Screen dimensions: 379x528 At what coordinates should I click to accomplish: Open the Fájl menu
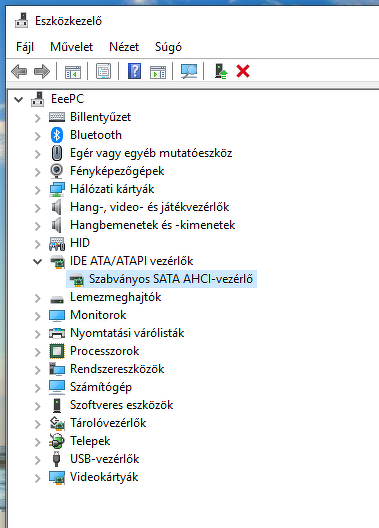click(x=25, y=47)
